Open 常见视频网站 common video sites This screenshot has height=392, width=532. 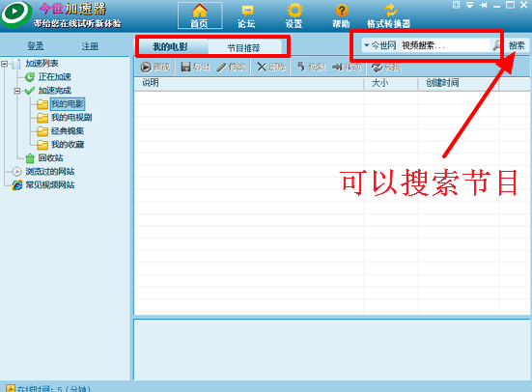click(x=50, y=185)
